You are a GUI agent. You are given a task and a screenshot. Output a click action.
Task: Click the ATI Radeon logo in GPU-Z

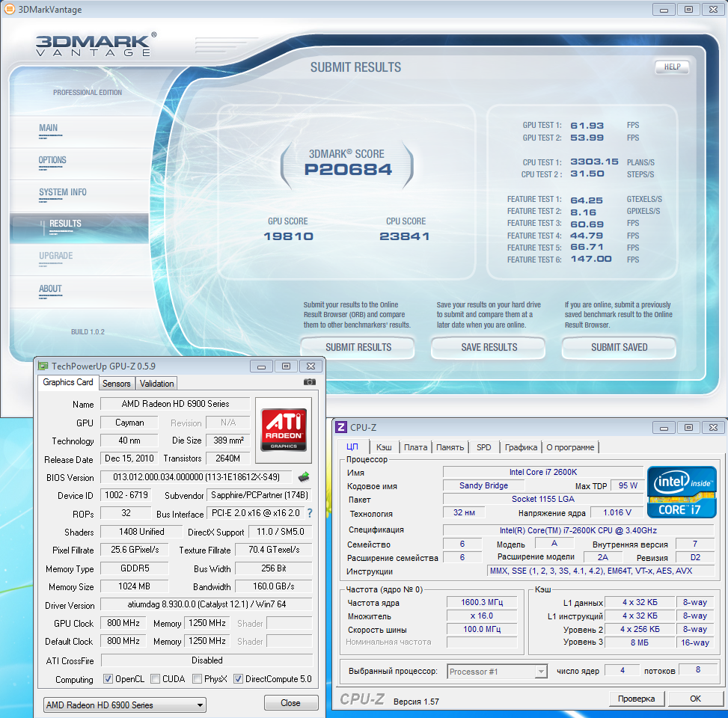coord(284,430)
